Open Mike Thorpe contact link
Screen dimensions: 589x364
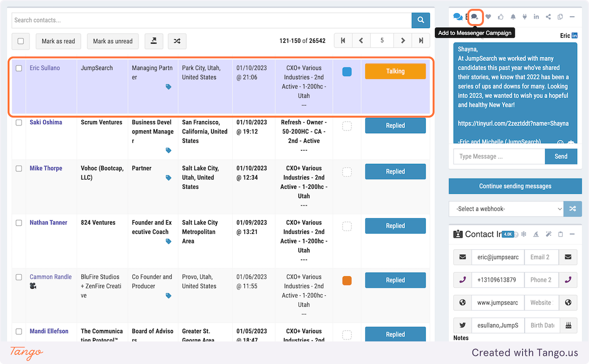(x=46, y=168)
